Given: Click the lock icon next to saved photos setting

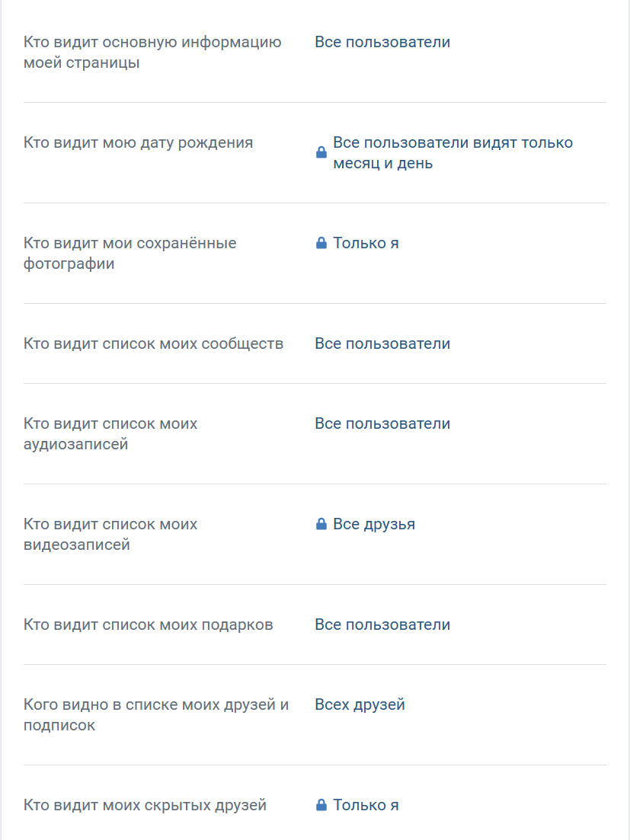Looking at the screenshot, I should [321, 244].
